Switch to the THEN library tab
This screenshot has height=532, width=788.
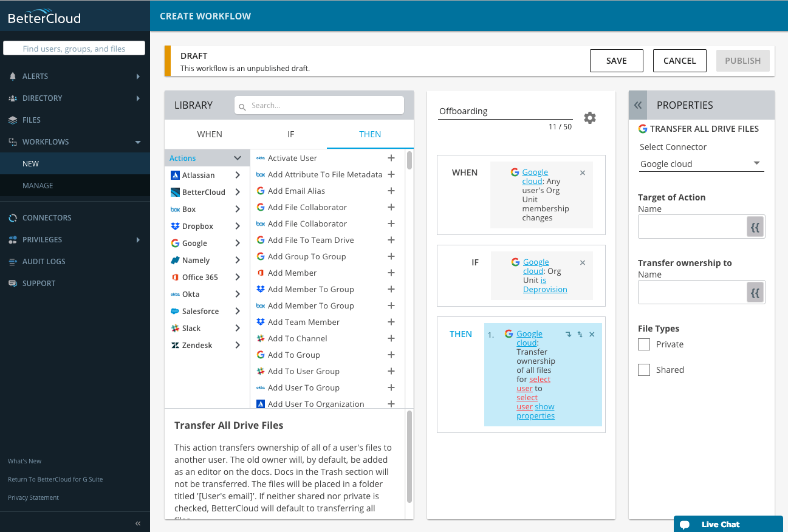pyautogui.click(x=370, y=134)
